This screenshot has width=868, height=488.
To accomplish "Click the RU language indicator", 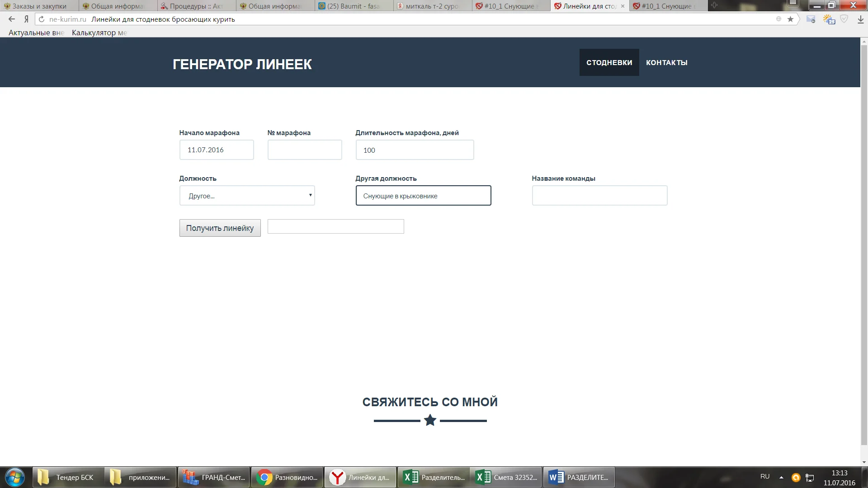I will 764,476.
